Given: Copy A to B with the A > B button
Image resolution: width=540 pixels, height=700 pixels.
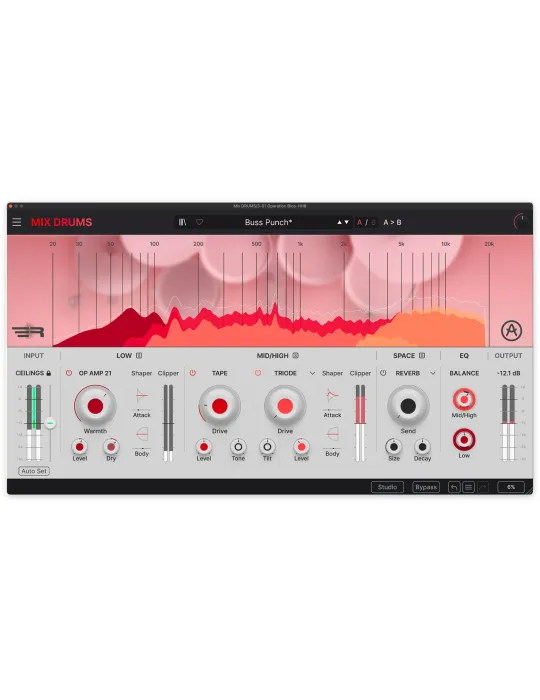Looking at the screenshot, I should coord(392,222).
